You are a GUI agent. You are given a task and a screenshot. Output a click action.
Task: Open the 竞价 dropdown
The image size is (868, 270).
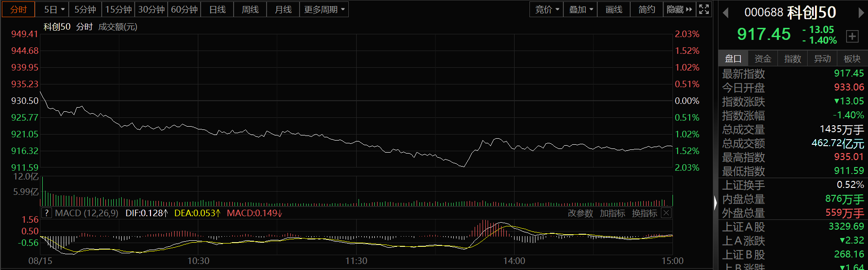pyautogui.click(x=547, y=9)
